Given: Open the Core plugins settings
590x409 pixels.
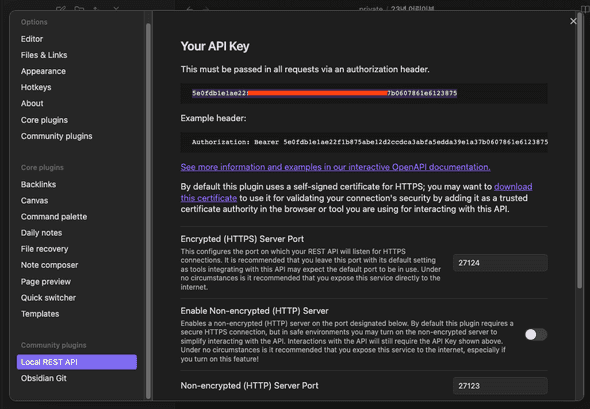Looking at the screenshot, I should click(x=44, y=120).
